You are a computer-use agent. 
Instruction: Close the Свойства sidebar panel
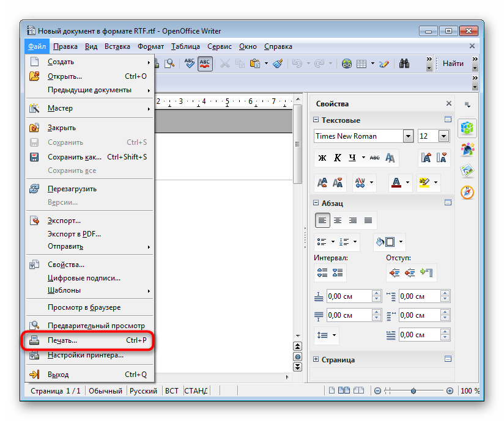(x=448, y=104)
